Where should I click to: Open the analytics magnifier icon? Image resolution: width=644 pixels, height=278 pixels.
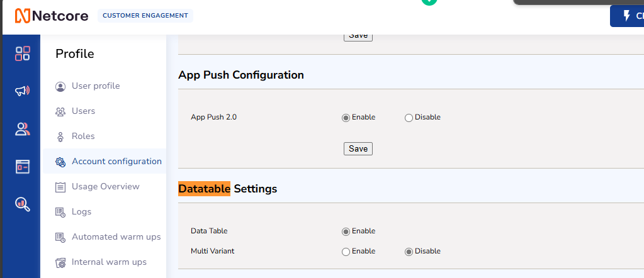(x=23, y=204)
